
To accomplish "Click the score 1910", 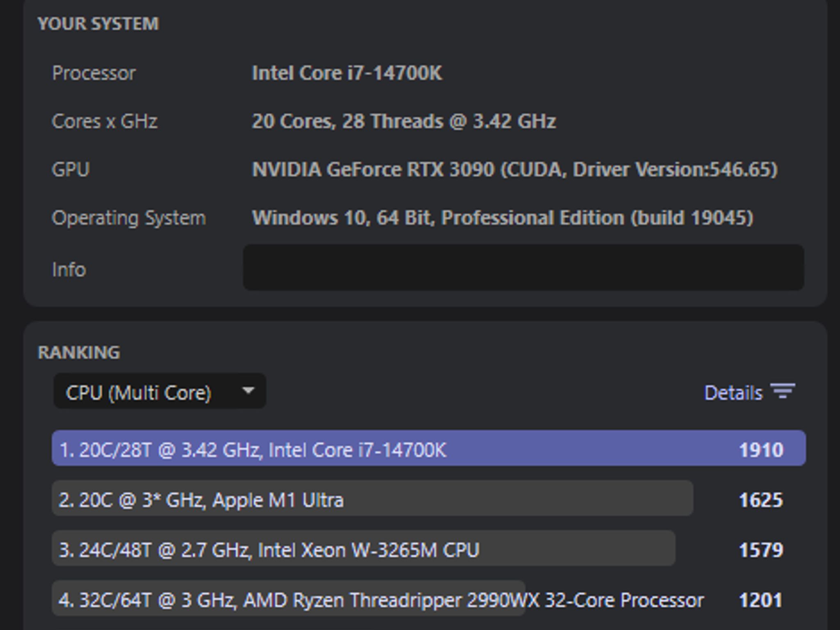I will (761, 450).
